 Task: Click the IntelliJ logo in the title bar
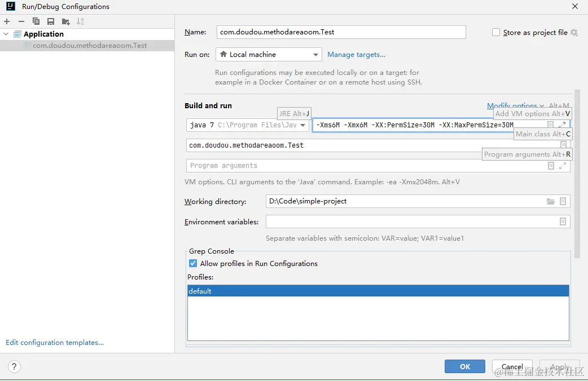(11, 6)
